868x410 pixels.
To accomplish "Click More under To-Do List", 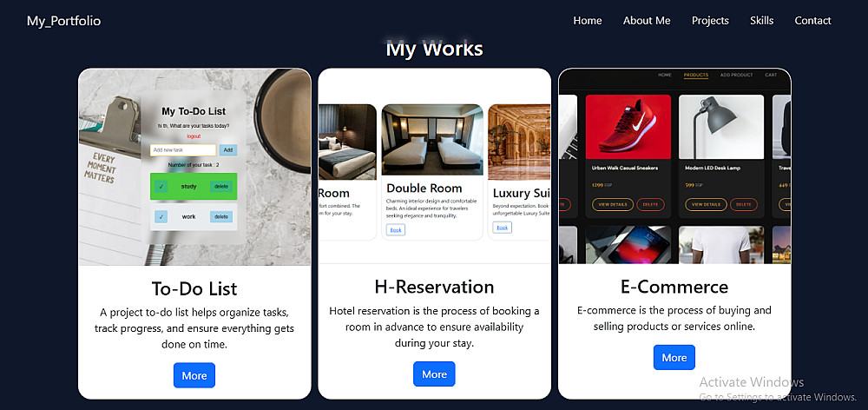I will point(194,375).
